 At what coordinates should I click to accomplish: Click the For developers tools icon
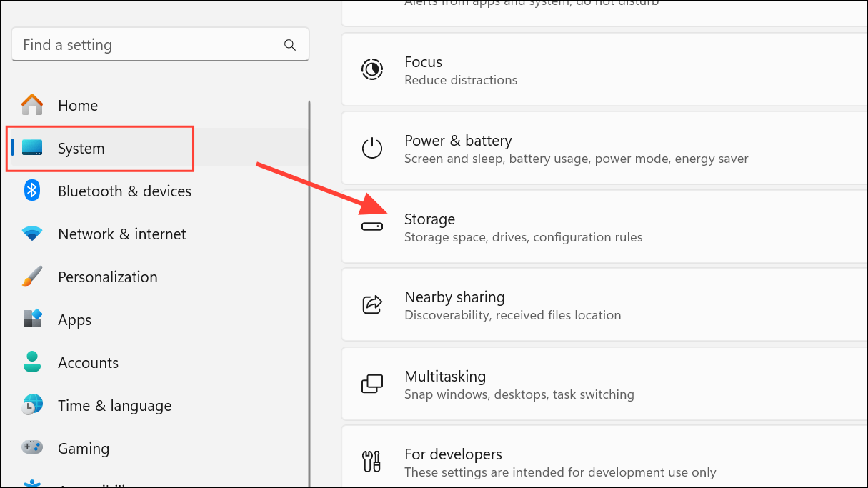tap(371, 462)
